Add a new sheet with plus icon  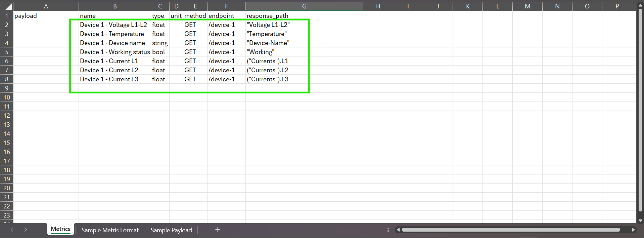coord(218,230)
